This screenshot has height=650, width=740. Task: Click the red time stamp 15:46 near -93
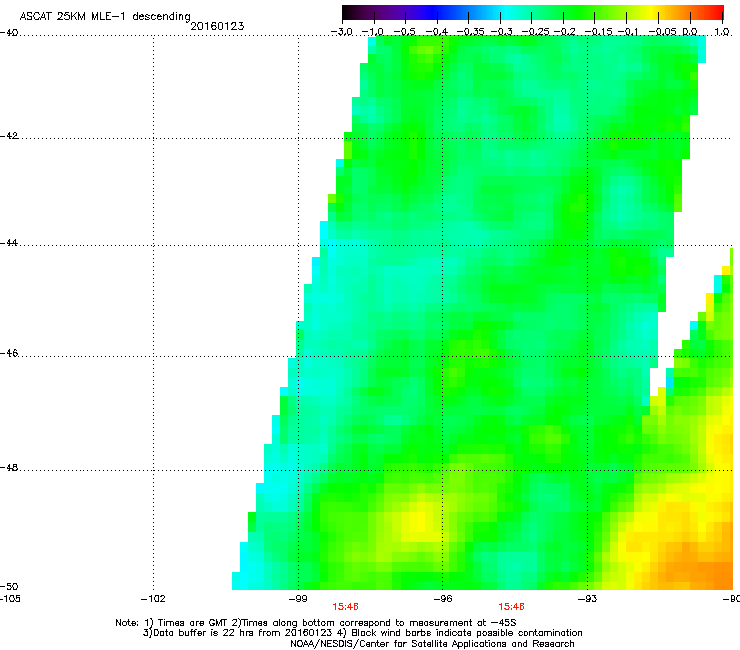[512, 607]
